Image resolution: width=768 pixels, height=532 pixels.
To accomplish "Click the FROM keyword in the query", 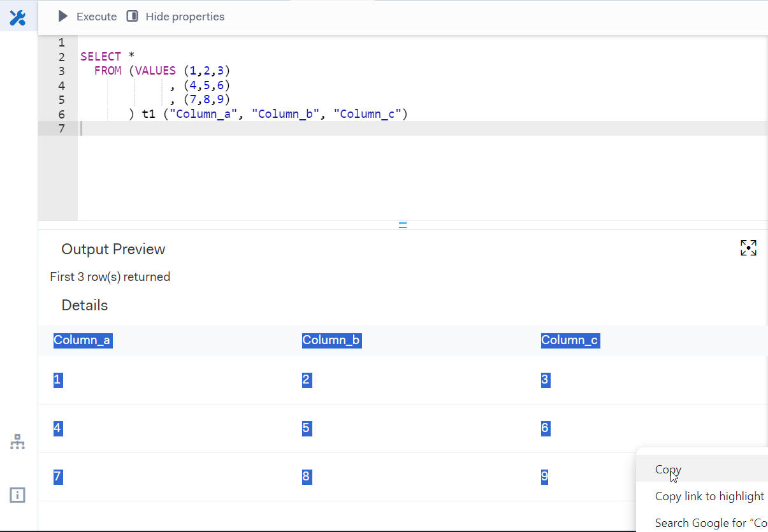I will coord(108,71).
